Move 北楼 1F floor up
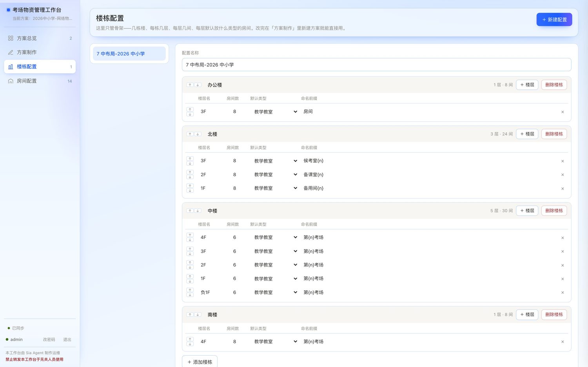The width and height of the screenshot is (588, 367). click(190, 186)
